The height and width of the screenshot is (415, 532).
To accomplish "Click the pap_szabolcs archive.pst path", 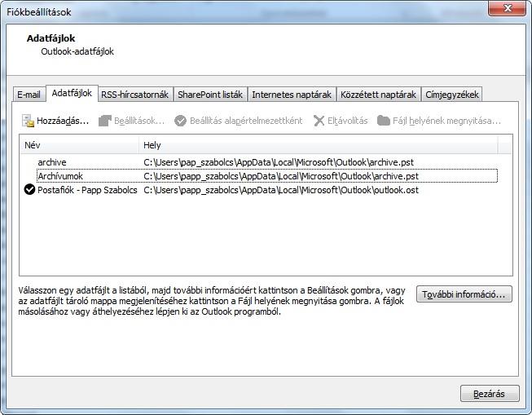I will pos(279,162).
